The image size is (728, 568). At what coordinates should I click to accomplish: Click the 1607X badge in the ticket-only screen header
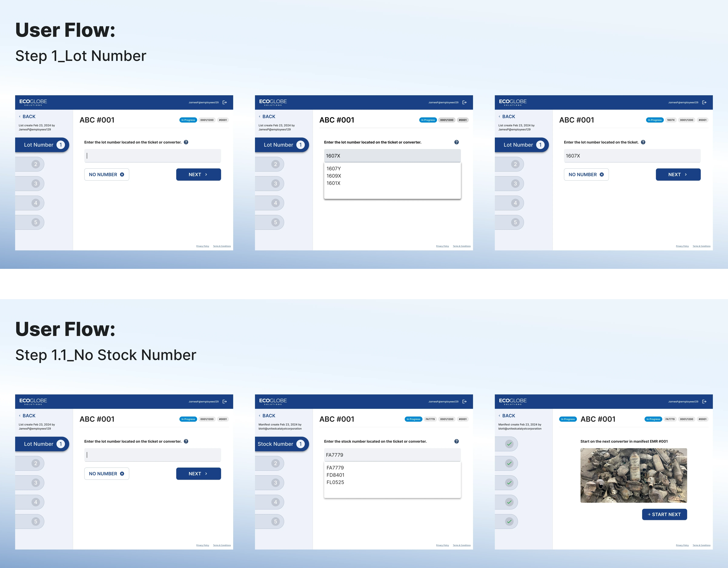671,120
